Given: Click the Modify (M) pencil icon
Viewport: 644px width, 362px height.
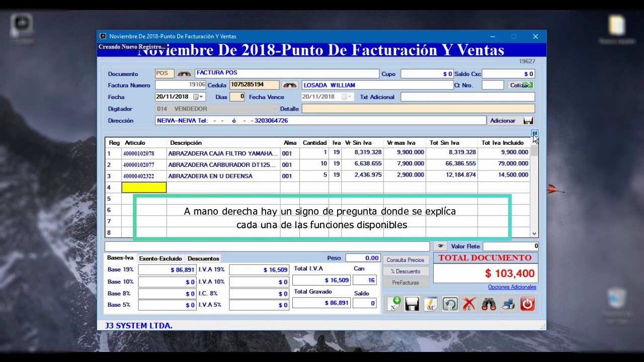Looking at the screenshot, I should [x=431, y=304].
